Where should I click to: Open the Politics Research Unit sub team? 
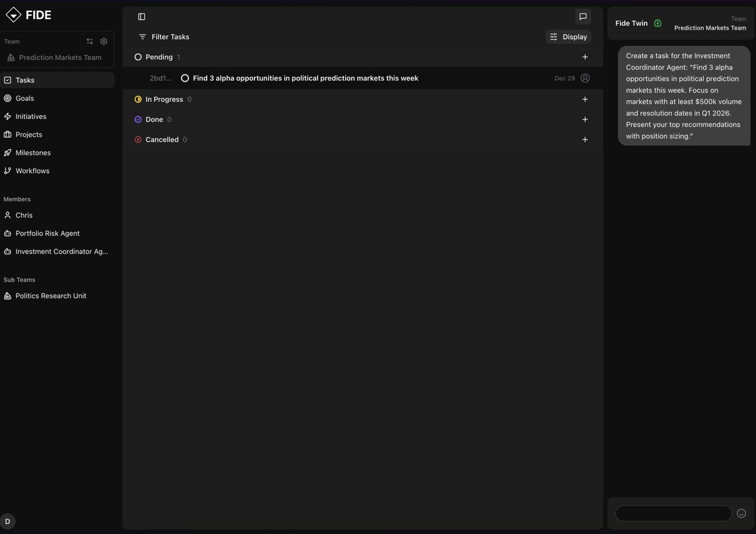click(57, 296)
